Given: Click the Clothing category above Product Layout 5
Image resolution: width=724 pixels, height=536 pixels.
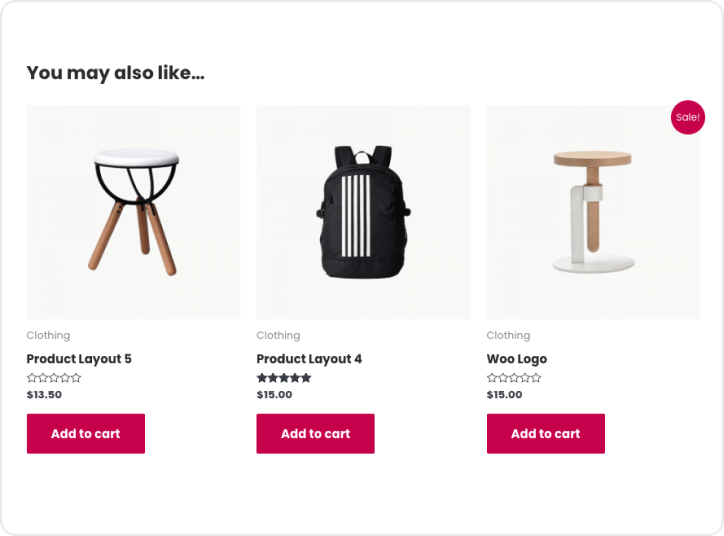Looking at the screenshot, I should [48, 336].
